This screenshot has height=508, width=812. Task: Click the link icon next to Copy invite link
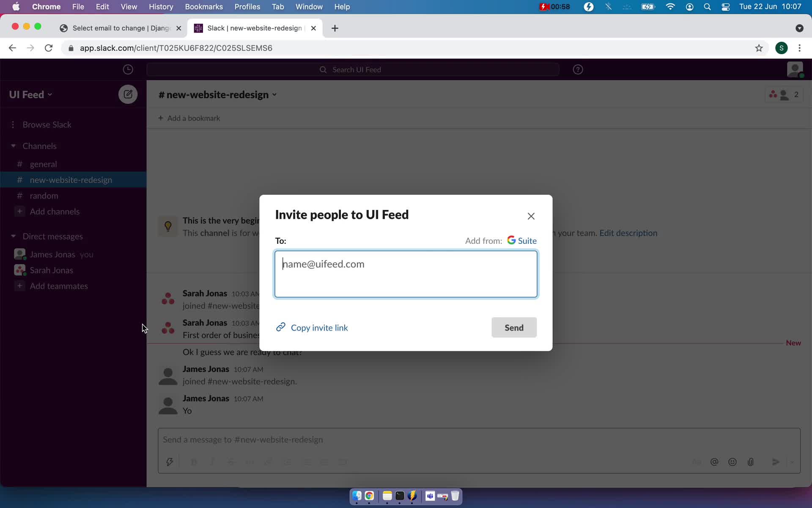280,327
